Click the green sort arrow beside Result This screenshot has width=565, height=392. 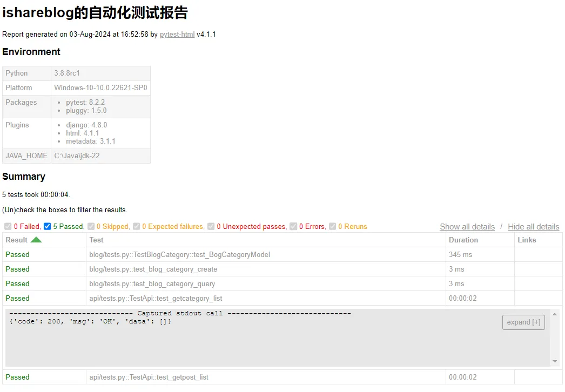[36, 240]
